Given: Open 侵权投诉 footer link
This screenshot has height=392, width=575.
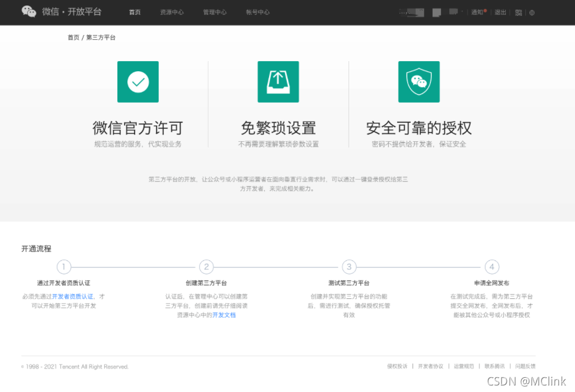Looking at the screenshot, I should pos(397,366).
